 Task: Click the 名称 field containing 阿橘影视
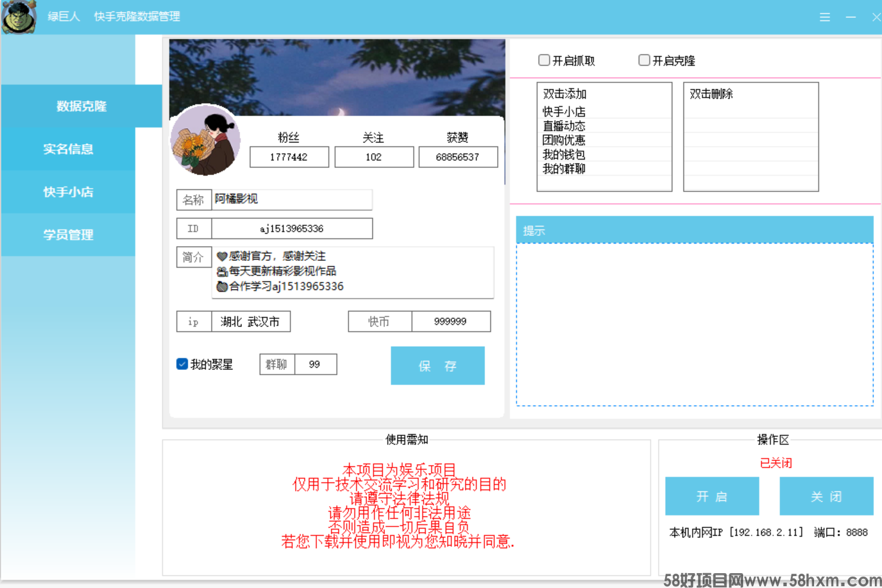tap(293, 200)
